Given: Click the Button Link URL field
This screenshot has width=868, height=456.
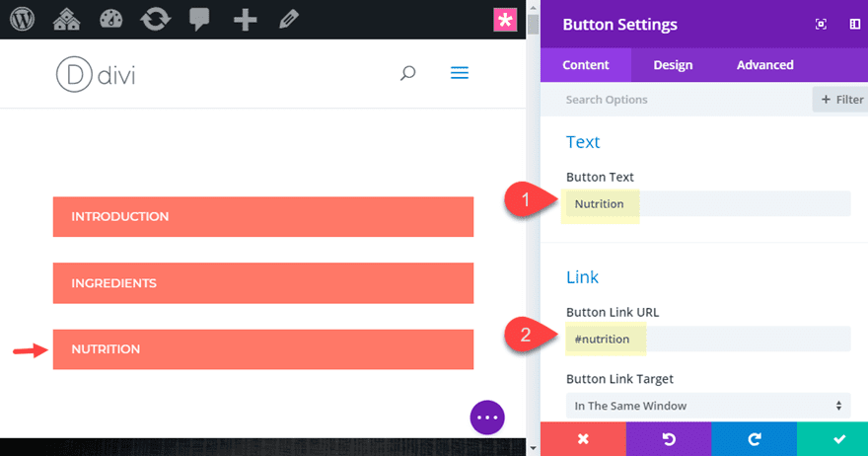Looking at the screenshot, I should (x=707, y=340).
